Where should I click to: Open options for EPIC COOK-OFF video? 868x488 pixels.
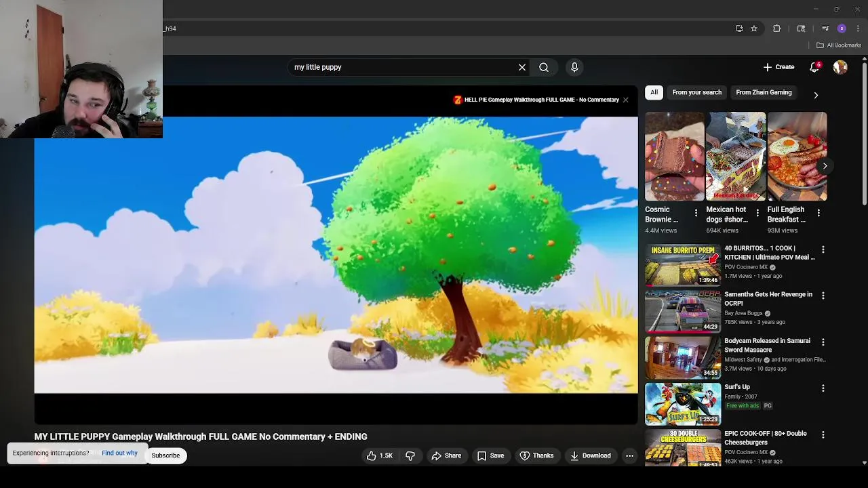(823, 434)
